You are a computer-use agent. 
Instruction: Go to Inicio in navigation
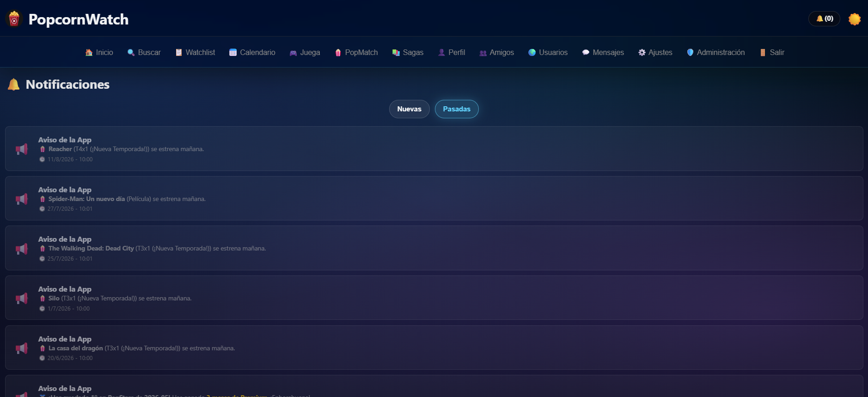99,52
